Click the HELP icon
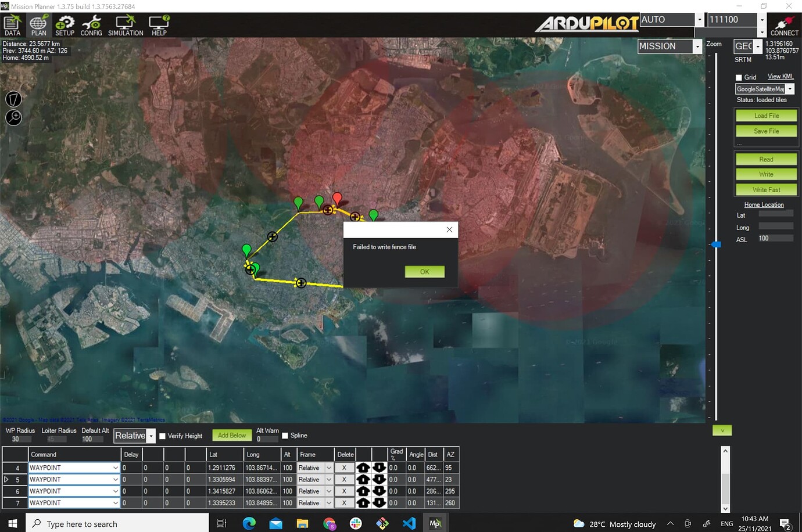The width and height of the screenshot is (802, 532). click(158, 24)
